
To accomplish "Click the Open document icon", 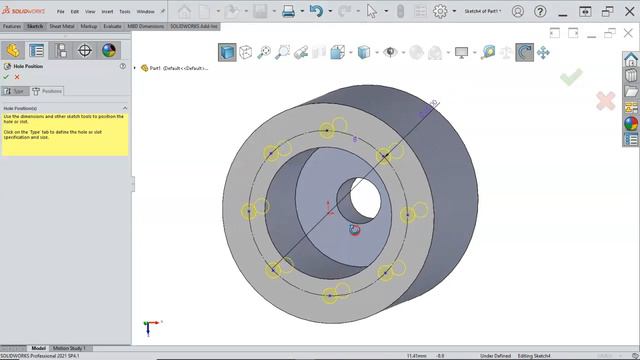I will tap(233, 11).
